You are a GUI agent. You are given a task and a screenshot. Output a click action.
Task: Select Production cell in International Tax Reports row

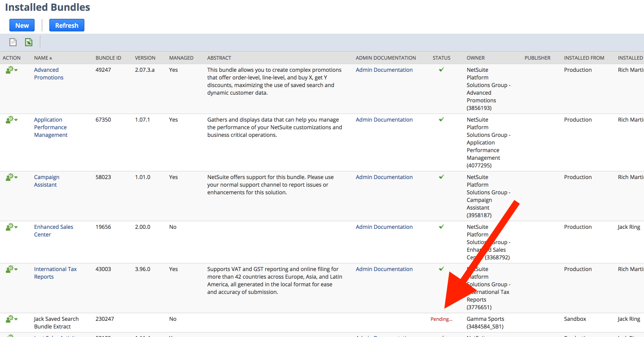click(x=578, y=269)
